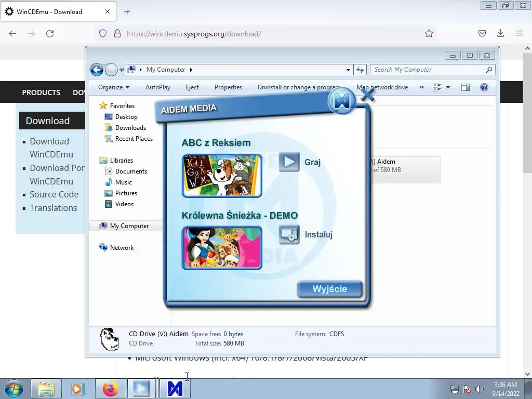Click Map network drive
The image size is (532, 399).
tap(382, 87)
